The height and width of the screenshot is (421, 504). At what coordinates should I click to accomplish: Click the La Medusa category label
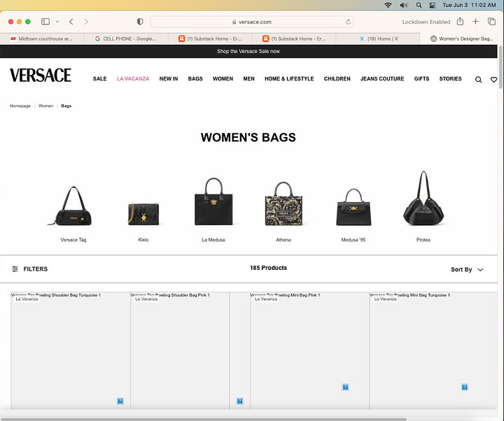click(x=213, y=240)
